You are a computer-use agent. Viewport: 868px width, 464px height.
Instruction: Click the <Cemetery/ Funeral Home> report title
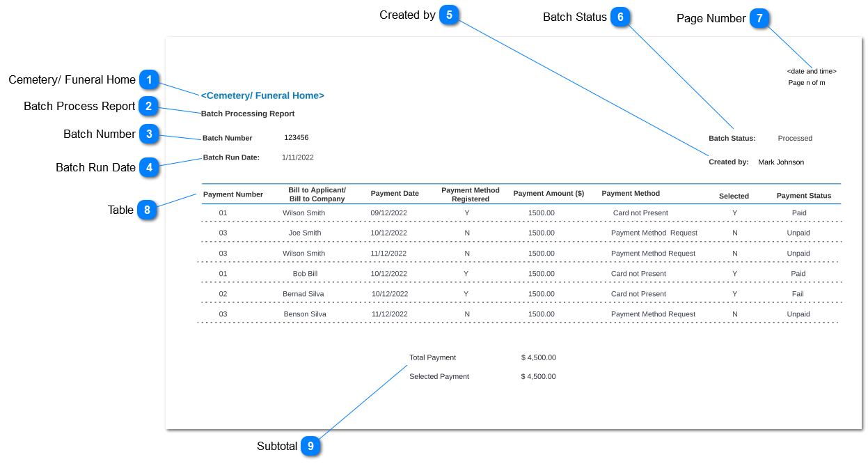click(x=262, y=95)
